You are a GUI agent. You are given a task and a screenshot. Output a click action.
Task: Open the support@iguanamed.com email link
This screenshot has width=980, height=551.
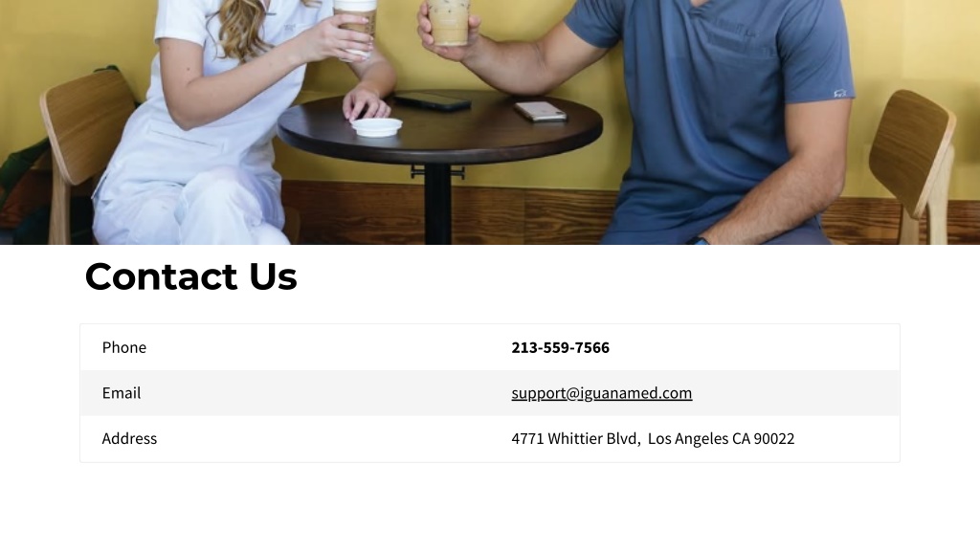click(601, 393)
